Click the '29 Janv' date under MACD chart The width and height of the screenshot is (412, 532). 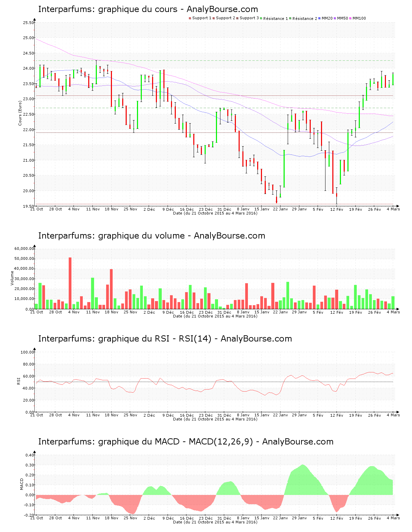299,518
